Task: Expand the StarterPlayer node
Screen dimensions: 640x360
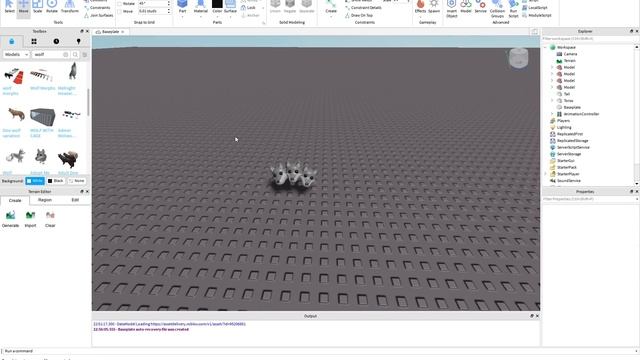Action: pos(545,174)
